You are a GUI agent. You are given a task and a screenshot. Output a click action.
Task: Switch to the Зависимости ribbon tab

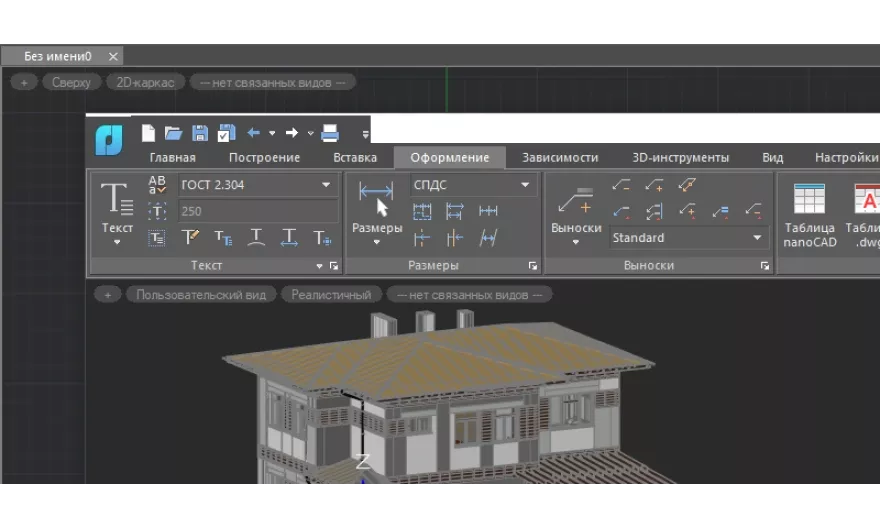click(x=560, y=157)
